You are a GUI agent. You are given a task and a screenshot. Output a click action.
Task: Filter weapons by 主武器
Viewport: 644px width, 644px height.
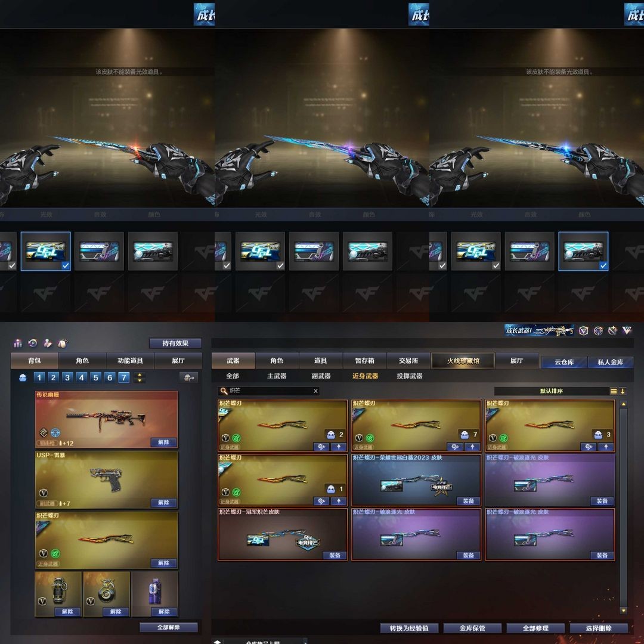tap(277, 376)
